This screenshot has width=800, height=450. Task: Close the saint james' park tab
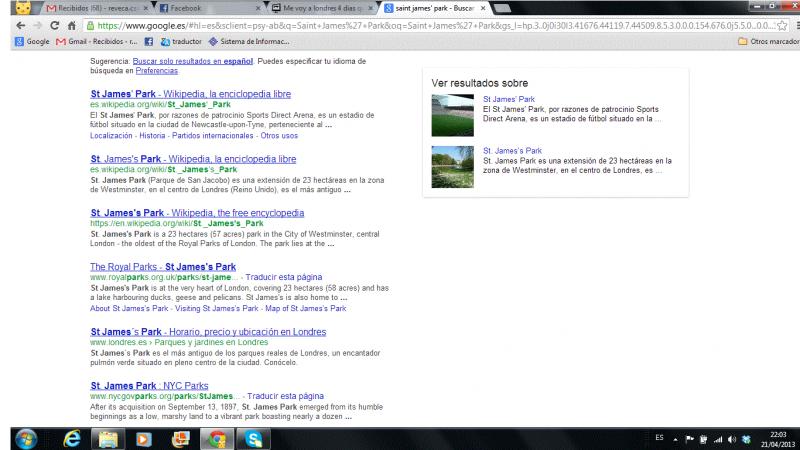[x=483, y=8]
